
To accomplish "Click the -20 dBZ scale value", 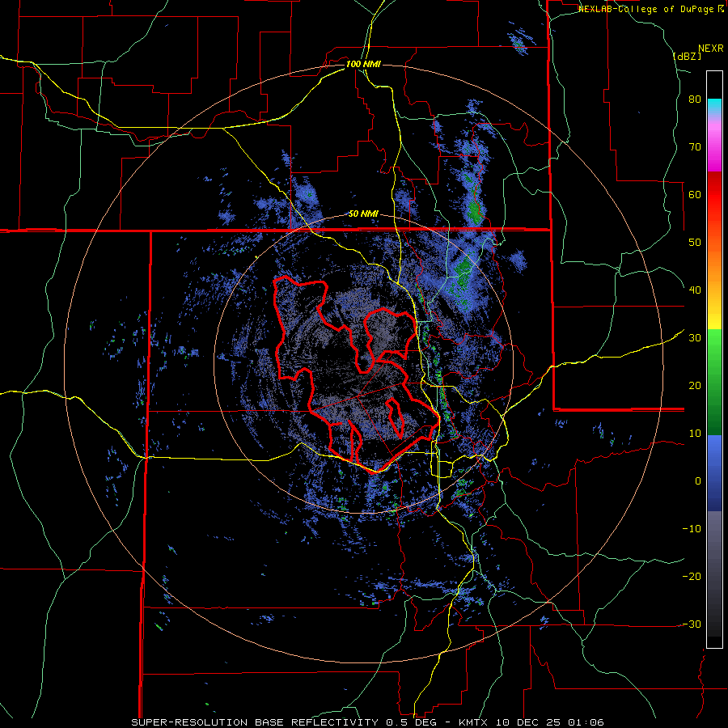I will [x=692, y=577].
